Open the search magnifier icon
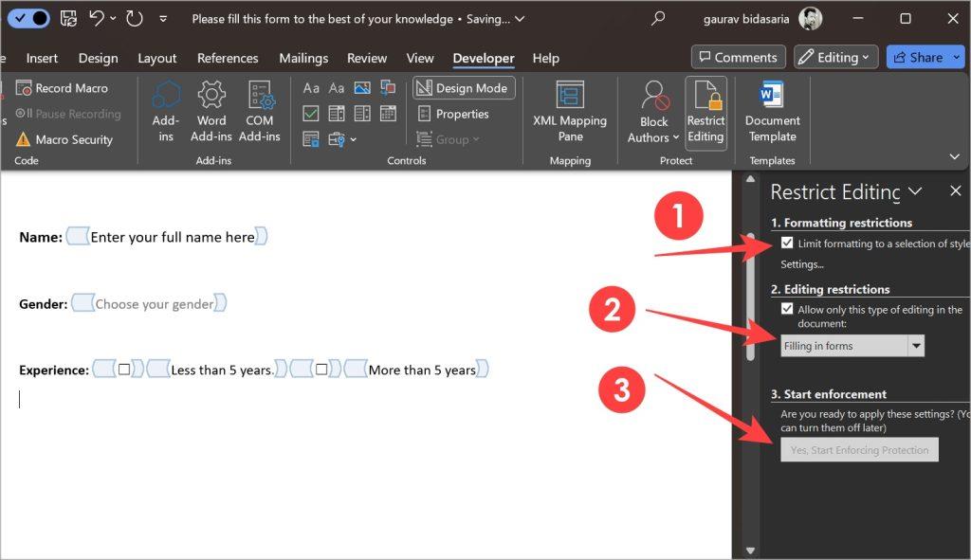 tap(658, 19)
